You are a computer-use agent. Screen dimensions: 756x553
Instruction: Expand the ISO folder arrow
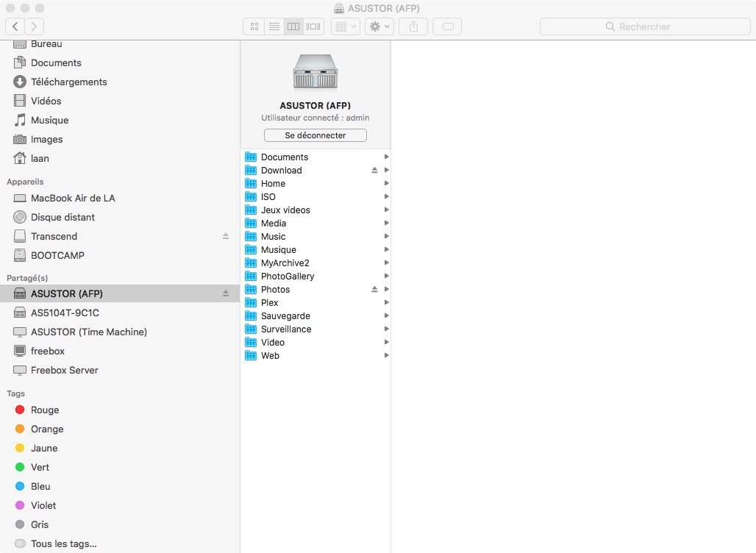(386, 196)
